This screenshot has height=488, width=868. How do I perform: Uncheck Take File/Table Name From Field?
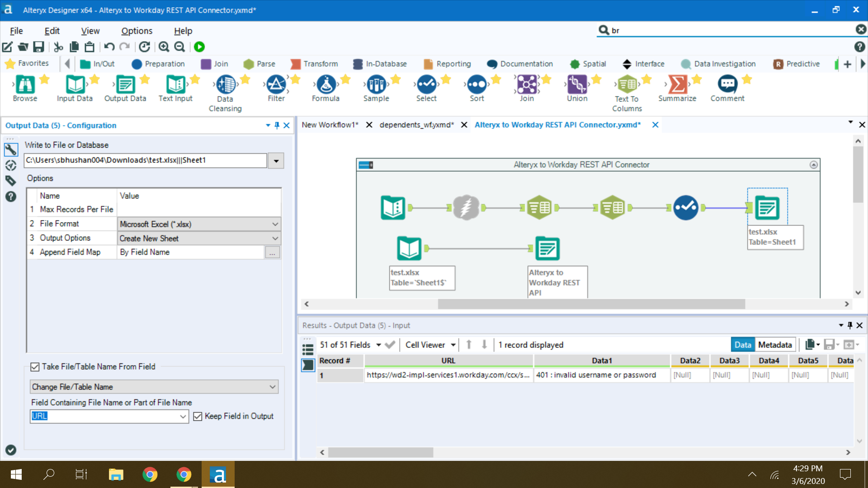click(35, 367)
